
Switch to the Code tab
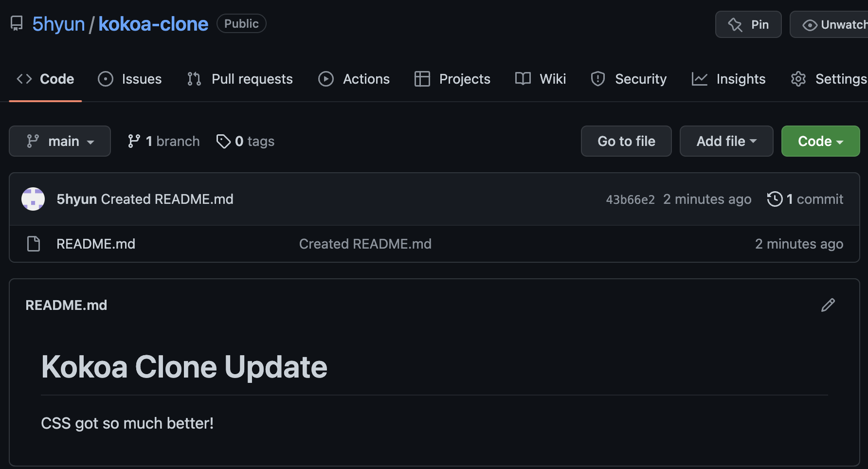tap(45, 79)
